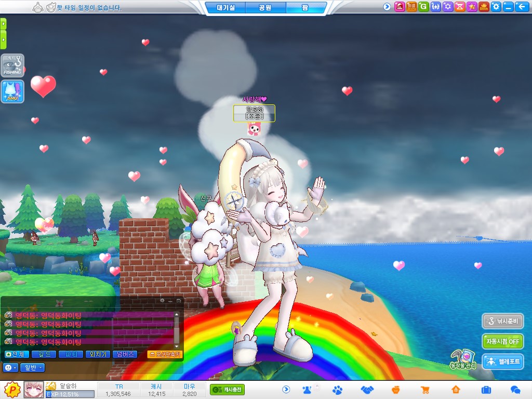Open chat window gear settings

tap(162, 301)
